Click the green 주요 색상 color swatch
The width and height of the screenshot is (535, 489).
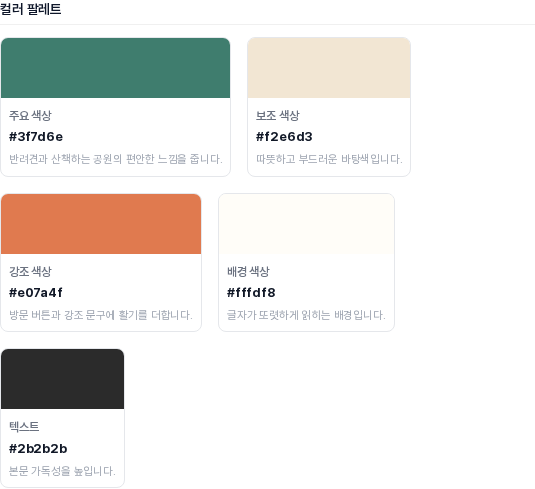pyautogui.click(x=115, y=68)
